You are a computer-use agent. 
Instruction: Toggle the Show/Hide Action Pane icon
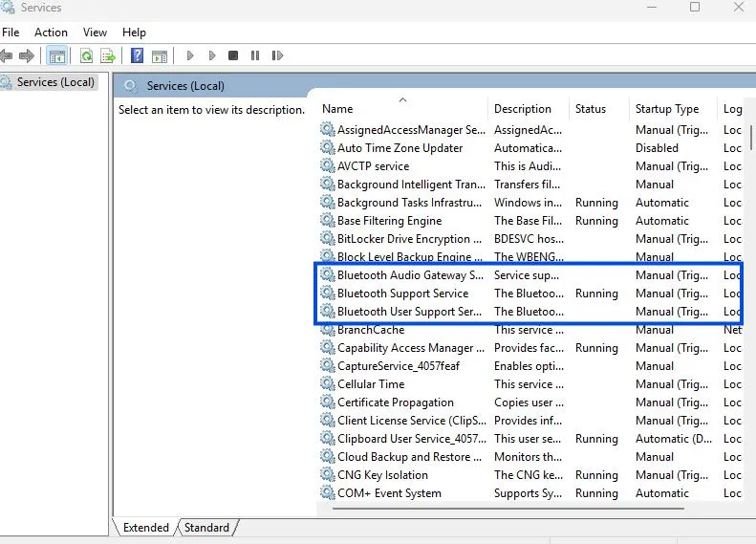click(x=160, y=56)
